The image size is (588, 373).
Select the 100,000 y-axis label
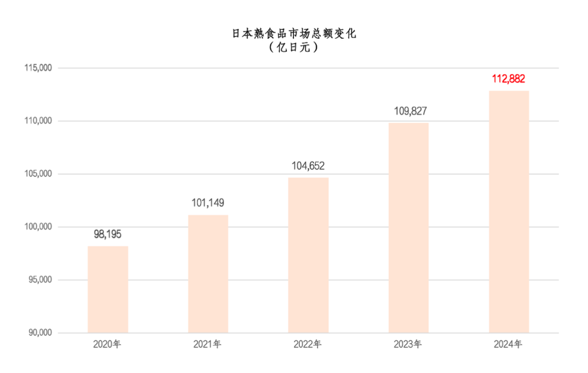coord(38,227)
